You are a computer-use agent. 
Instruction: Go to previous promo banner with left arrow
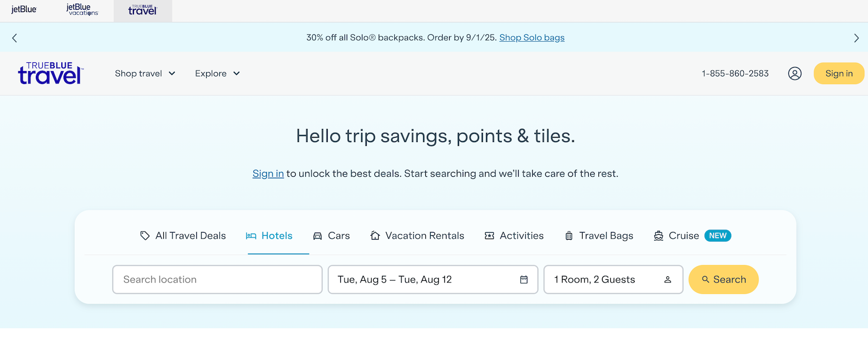pyautogui.click(x=15, y=38)
